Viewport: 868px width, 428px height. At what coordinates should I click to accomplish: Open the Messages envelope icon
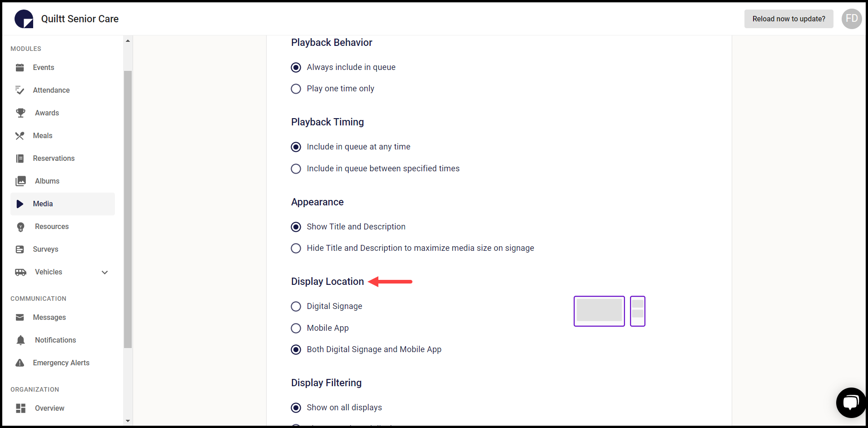(20, 317)
